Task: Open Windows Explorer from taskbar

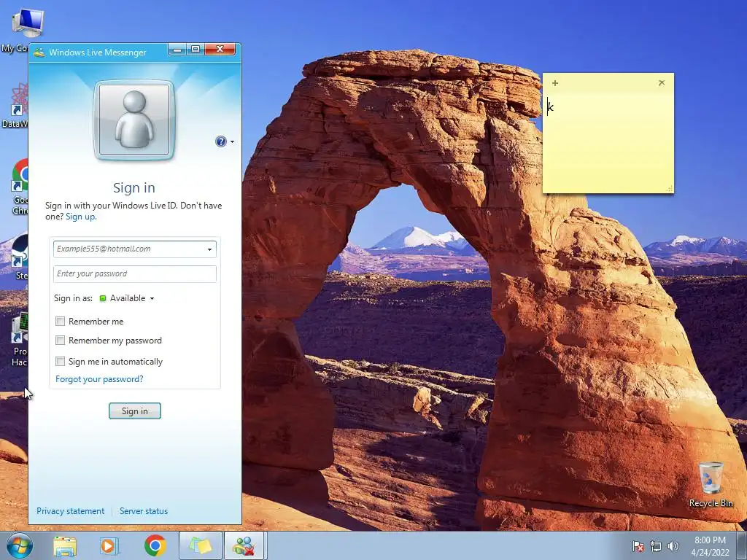Action: click(x=65, y=545)
